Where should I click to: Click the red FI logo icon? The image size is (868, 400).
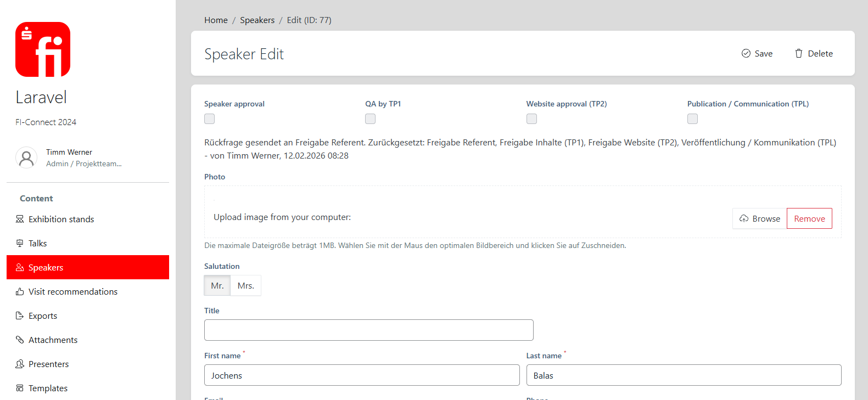[x=43, y=49]
